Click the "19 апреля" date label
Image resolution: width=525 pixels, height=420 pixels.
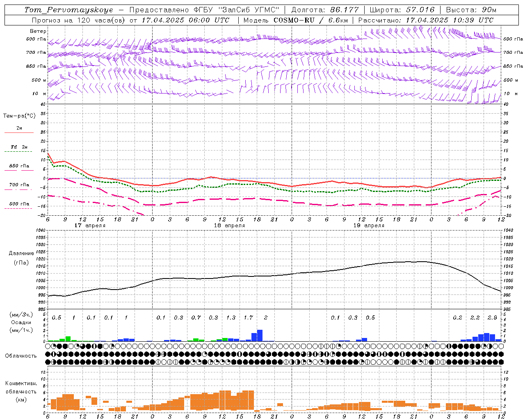click(x=369, y=226)
